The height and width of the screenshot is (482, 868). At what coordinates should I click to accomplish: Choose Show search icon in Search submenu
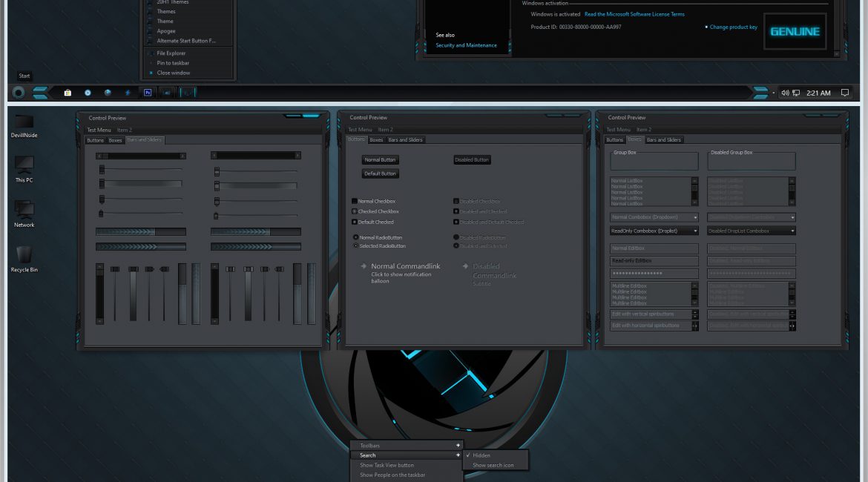click(495, 466)
